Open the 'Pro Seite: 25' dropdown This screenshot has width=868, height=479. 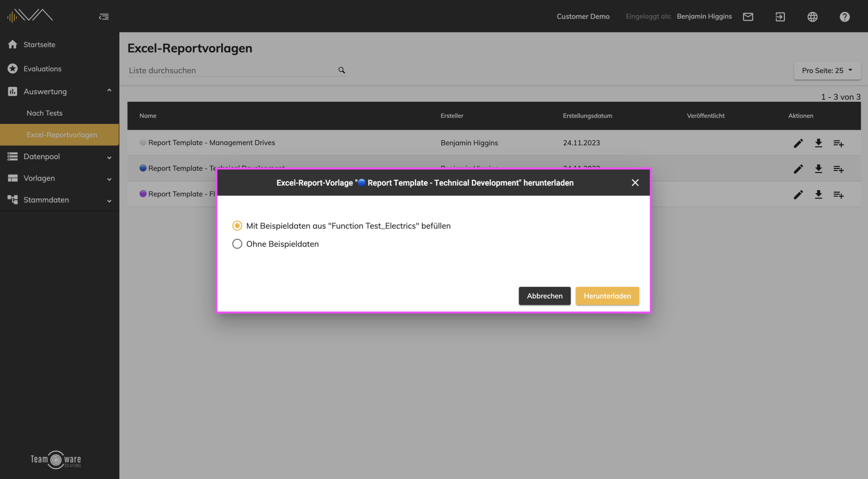tap(827, 70)
